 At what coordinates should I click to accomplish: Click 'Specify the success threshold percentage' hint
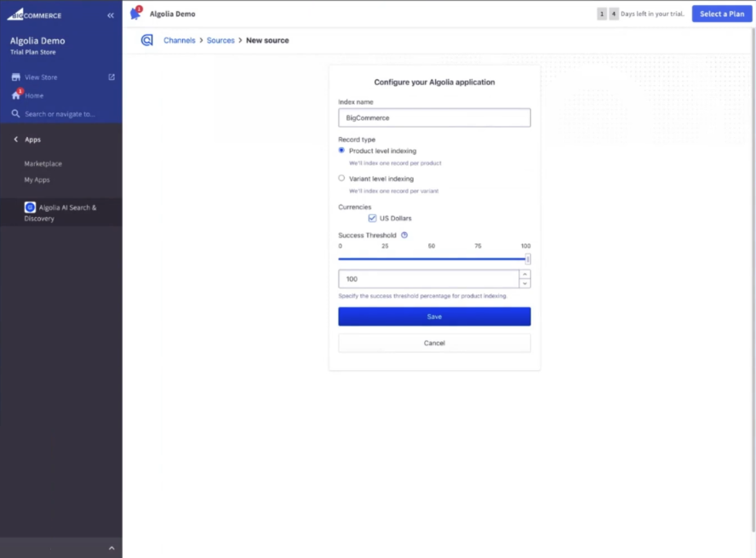click(x=422, y=296)
